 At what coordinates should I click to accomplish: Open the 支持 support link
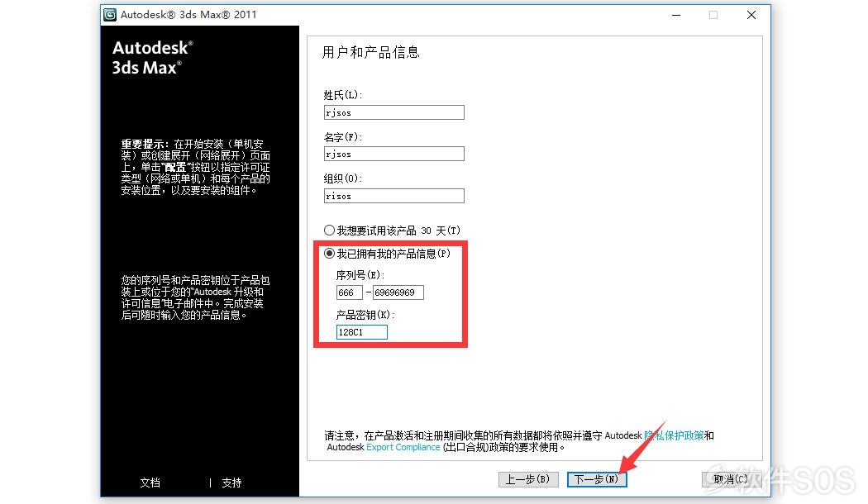231,483
